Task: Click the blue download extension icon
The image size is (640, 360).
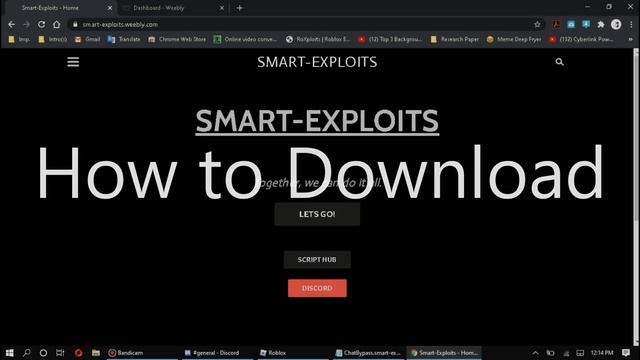Action: tap(586, 24)
